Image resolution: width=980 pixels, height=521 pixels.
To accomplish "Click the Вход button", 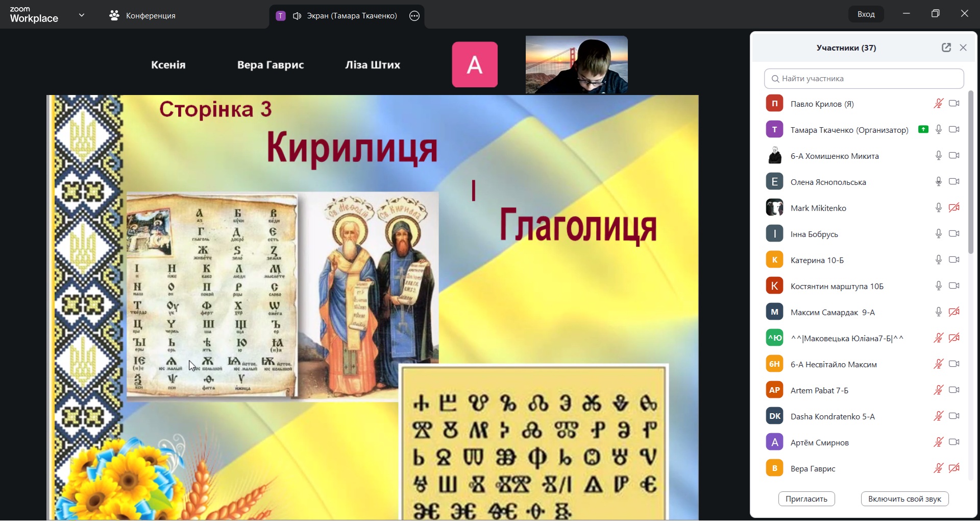I will pos(866,14).
